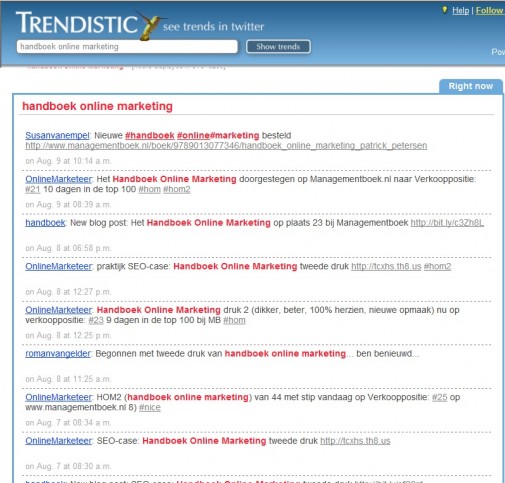Click timestamp 'on Aug. 7 at 08:34 a.m.'
Viewport: 505px width, 483px height.
68,423
